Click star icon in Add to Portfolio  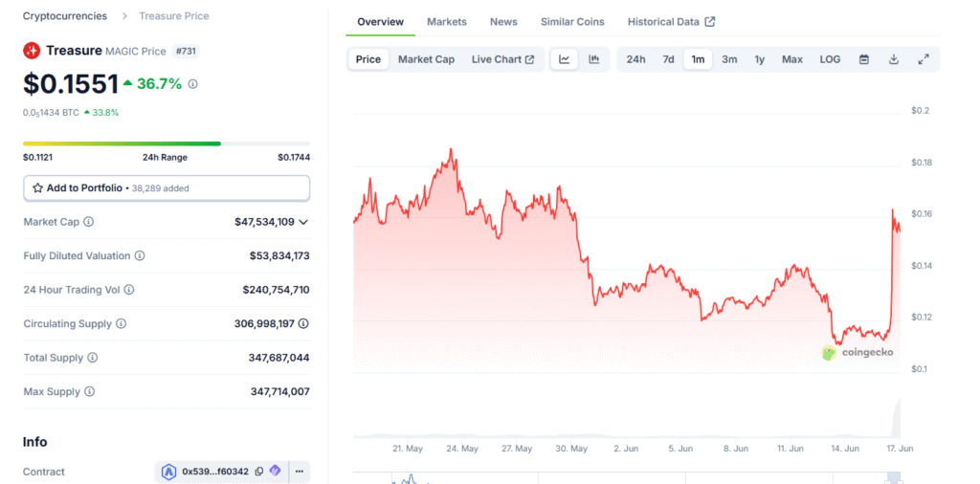37,188
